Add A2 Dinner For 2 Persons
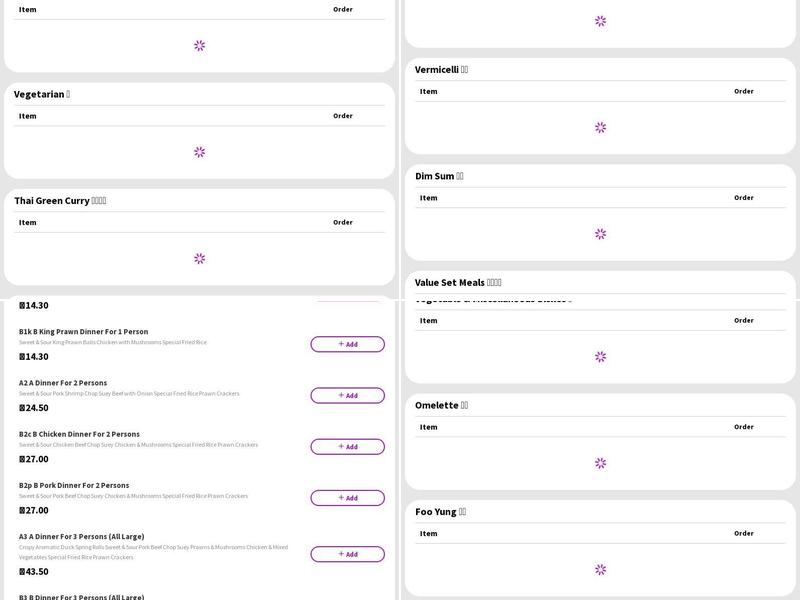This screenshot has height=600, width=800. point(347,395)
